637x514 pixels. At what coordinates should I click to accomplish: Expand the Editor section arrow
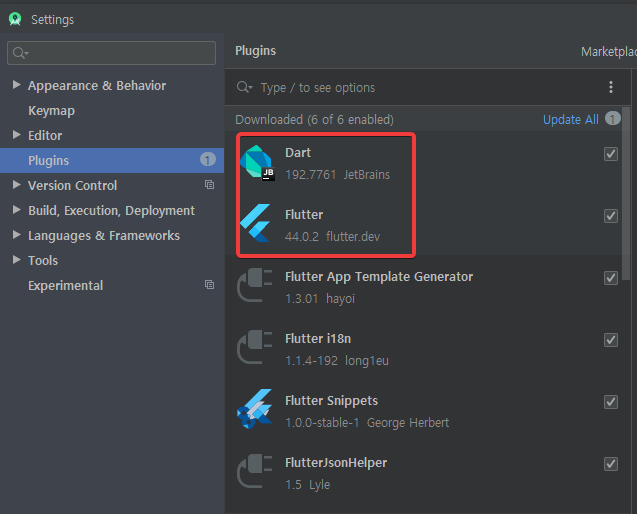[17, 134]
